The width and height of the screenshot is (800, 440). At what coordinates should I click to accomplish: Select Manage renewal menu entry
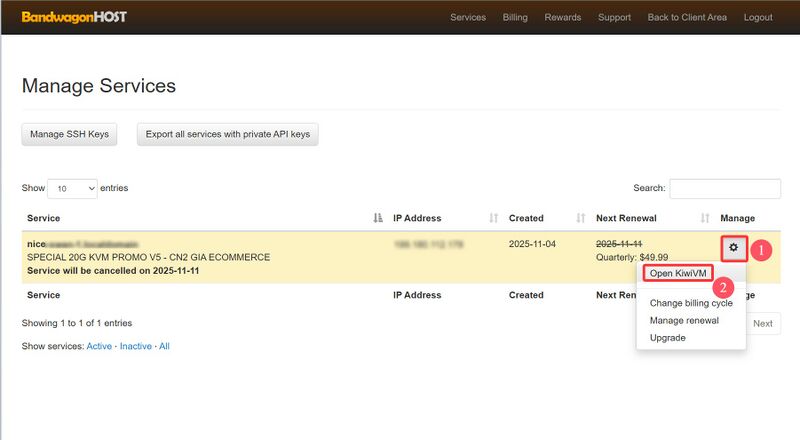pyautogui.click(x=684, y=320)
